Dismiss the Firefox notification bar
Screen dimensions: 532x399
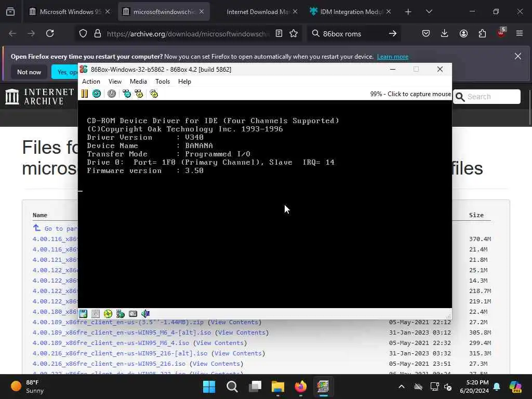tap(518, 56)
